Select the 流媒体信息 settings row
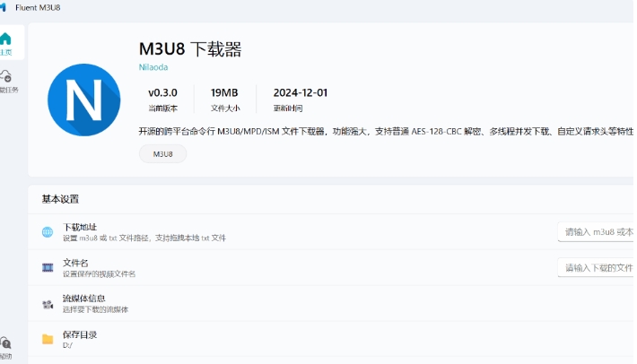637x364 pixels. point(331,304)
